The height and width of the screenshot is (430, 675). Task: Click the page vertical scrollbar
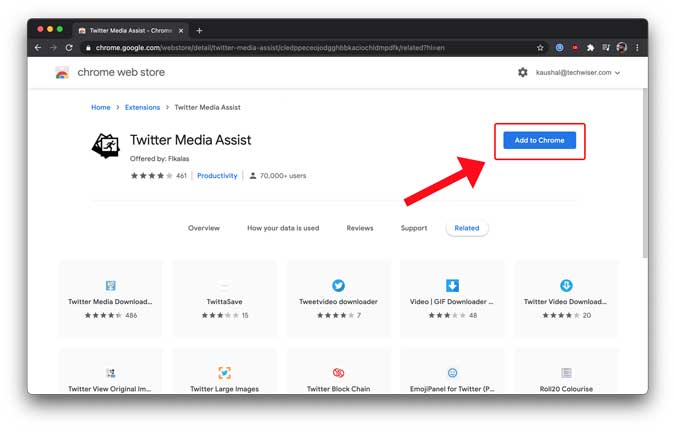[644, 173]
